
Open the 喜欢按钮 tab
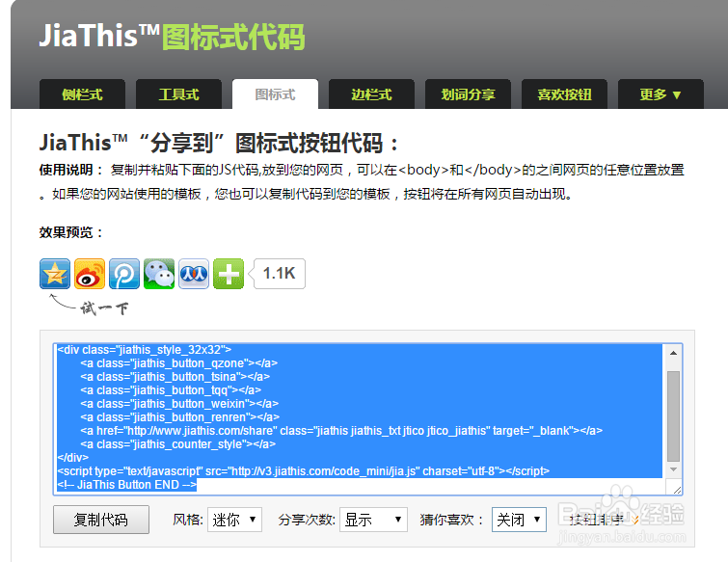tap(565, 94)
